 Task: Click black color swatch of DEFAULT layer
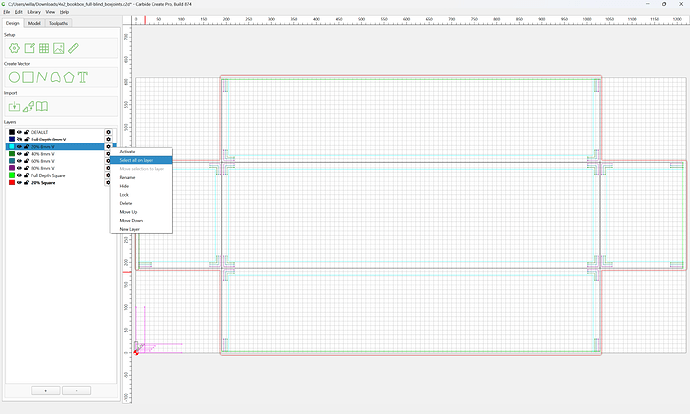[x=12, y=132]
